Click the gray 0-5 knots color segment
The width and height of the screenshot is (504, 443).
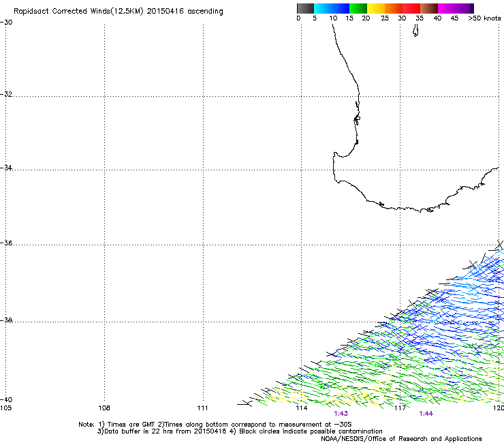click(x=305, y=8)
